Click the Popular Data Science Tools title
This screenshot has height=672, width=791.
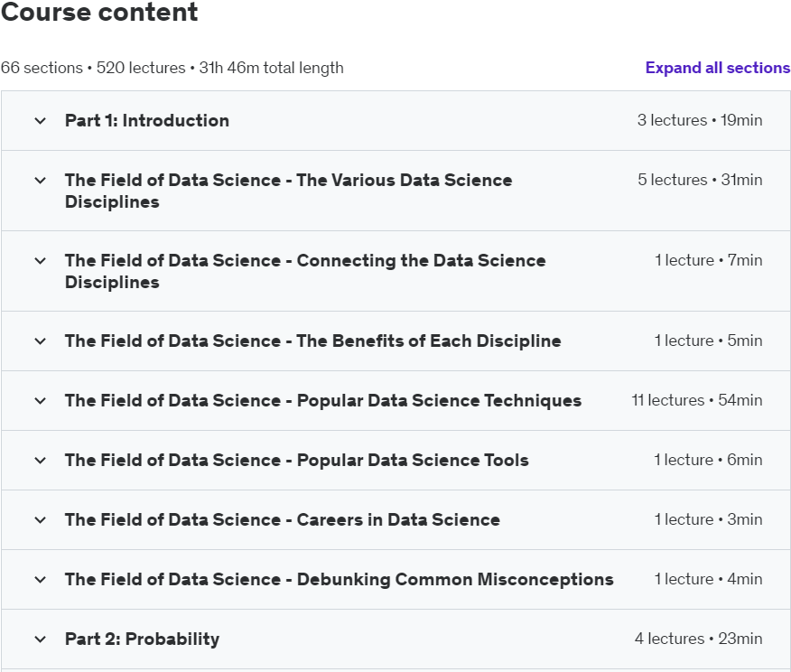tap(296, 461)
